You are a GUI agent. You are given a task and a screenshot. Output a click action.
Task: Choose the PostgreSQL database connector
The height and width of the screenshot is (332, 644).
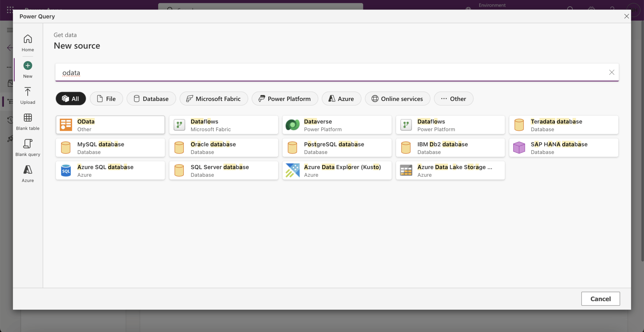[337, 148]
